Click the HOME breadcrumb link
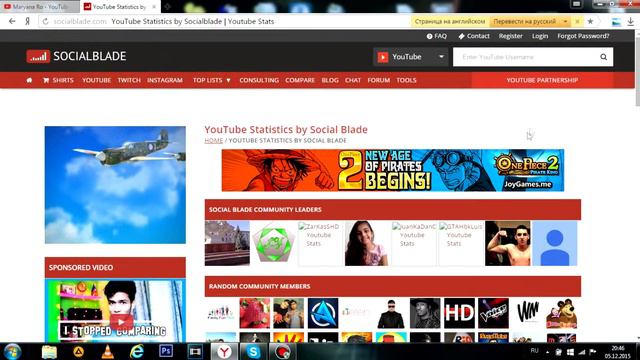This screenshot has height=360, width=640. 213,140
